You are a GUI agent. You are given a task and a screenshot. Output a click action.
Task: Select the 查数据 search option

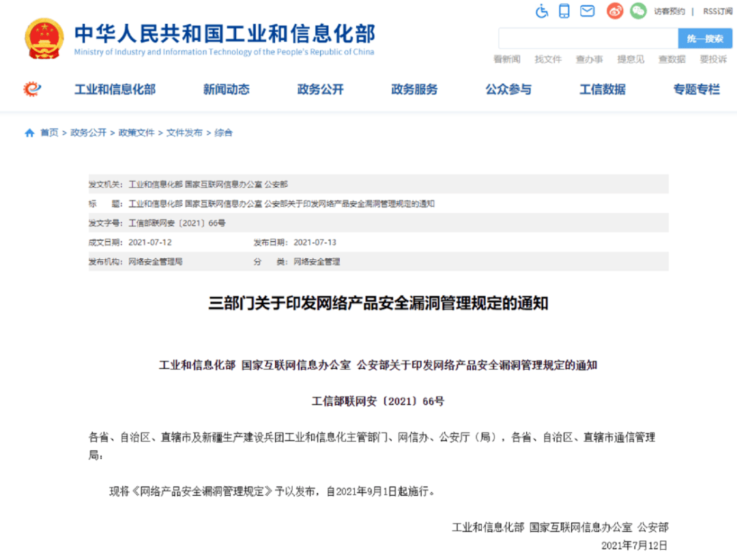click(672, 59)
